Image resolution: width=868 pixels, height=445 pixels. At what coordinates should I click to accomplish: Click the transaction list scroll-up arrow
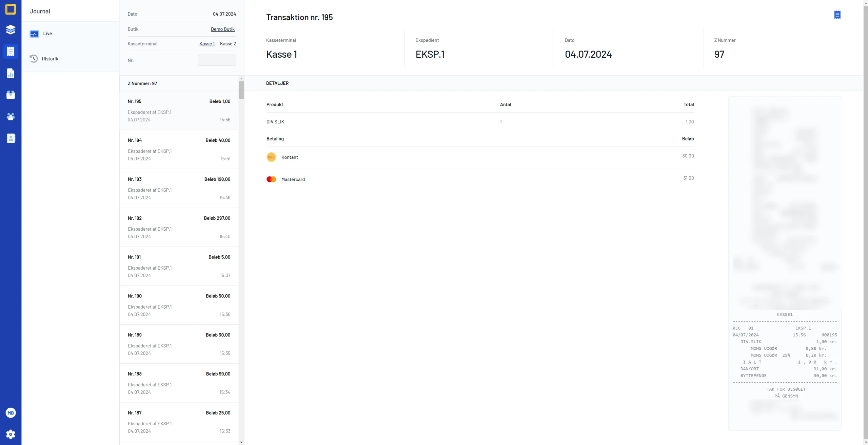coord(241,78)
